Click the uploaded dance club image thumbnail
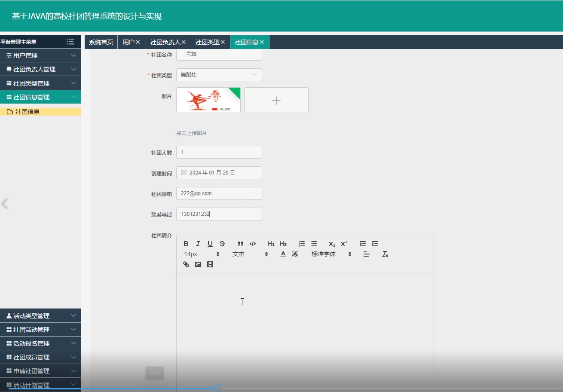Viewport: 563px width, 392px height. [208, 100]
